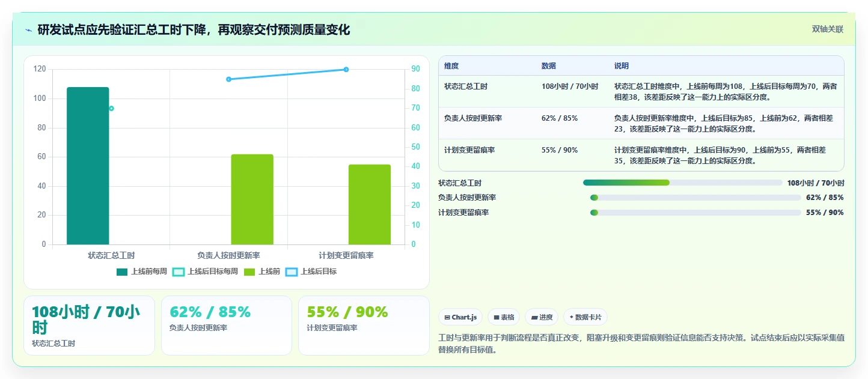Viewport: 868px width, 379px height.
Task: Click the 120 left axis tick label
Action: pyautogui.click(x=40, y=69)
